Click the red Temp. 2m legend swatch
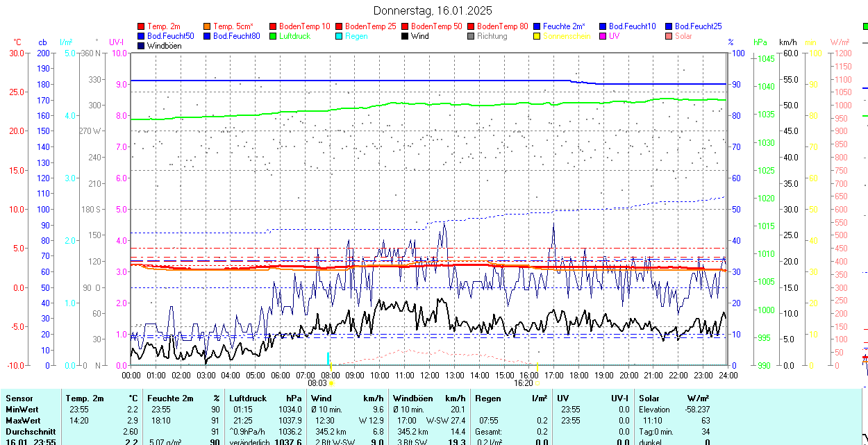Viewport: 868px width, 445px height. 142,26
